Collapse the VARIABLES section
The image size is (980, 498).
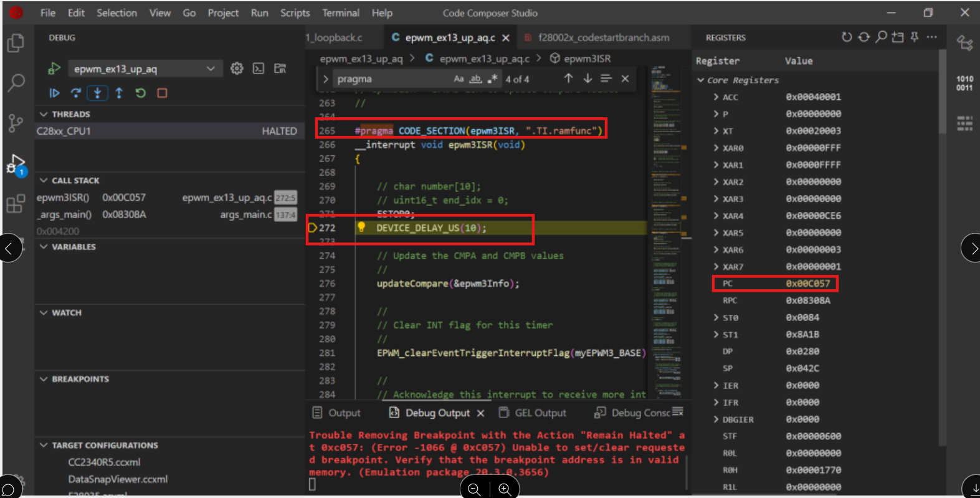pyautogui.click(x=44, y=247)
